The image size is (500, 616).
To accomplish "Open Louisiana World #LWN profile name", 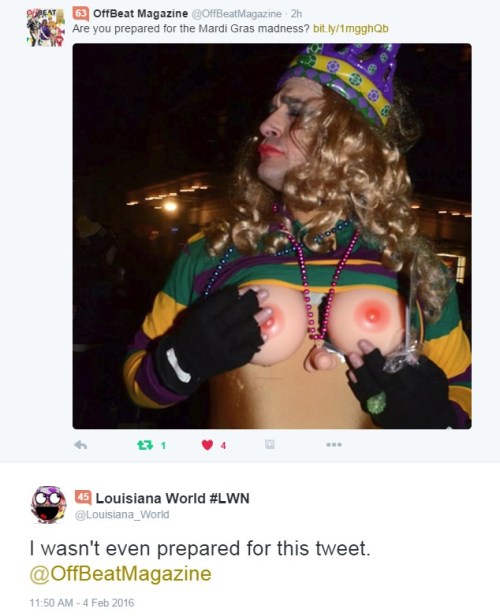I will coord(173,498).
